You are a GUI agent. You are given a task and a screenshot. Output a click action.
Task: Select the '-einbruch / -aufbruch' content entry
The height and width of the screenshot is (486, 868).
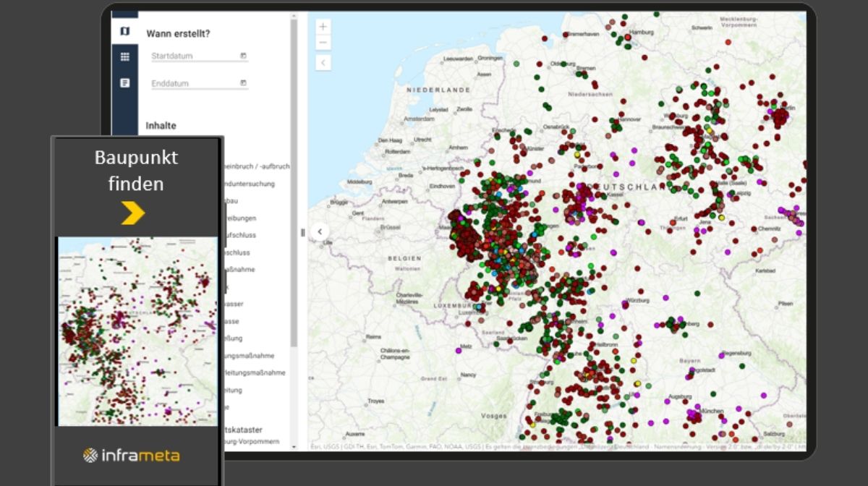tap(257, 166)
